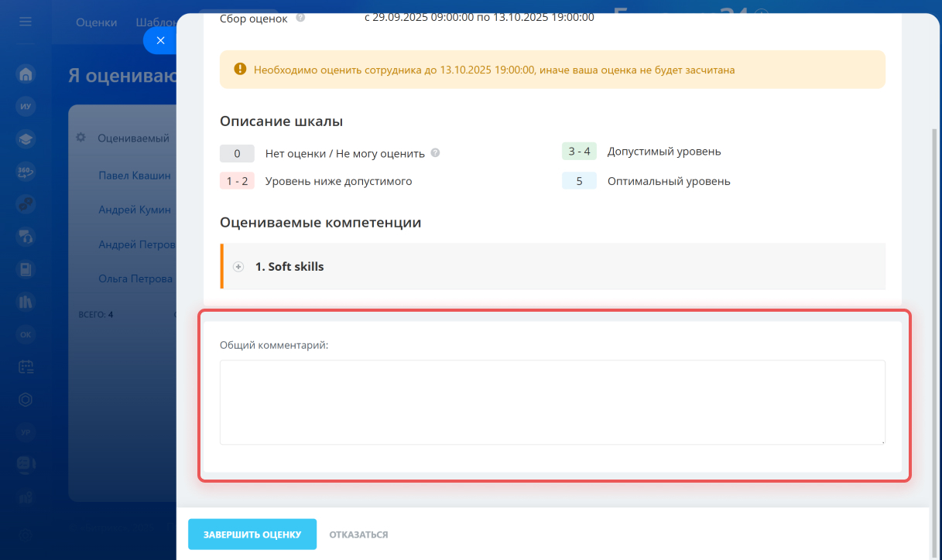Close the side panel with X button
The width and height of the screenshot is (942, 560).
(x=160, y=41)
